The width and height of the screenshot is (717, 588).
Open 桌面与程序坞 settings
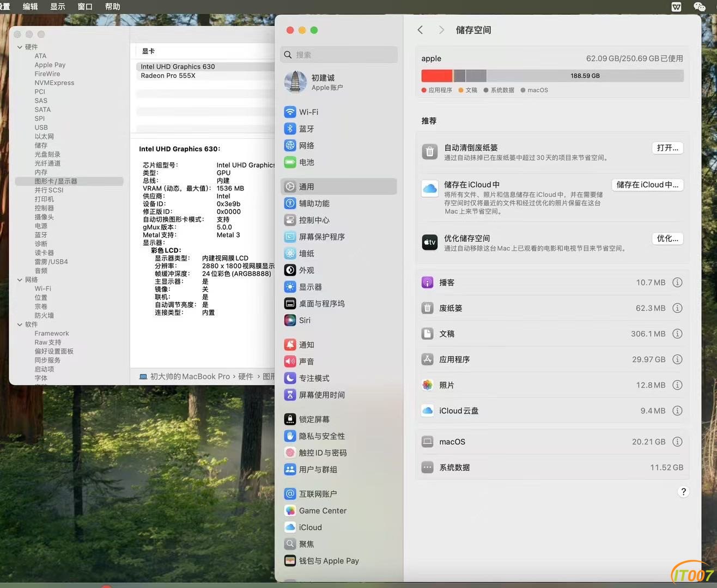pyautogui.click(x=339, y=304)
